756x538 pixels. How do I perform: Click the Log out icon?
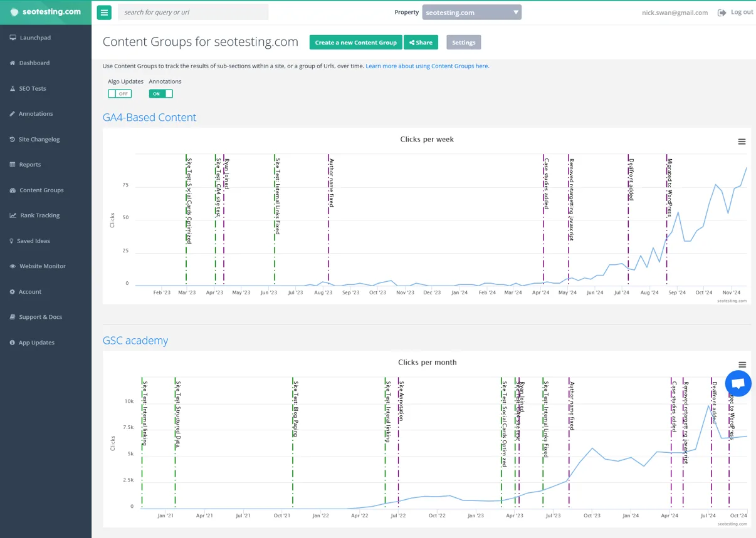point(722,13)
